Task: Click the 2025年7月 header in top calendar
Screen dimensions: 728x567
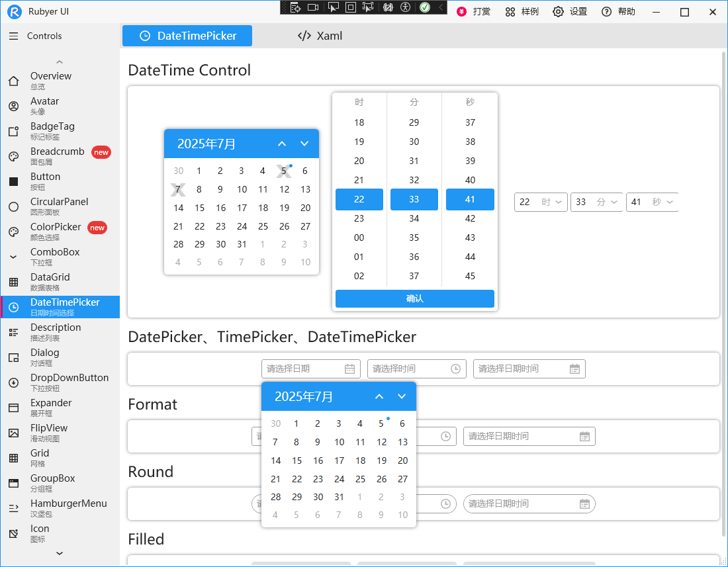Action: click(x=206, y=144)
